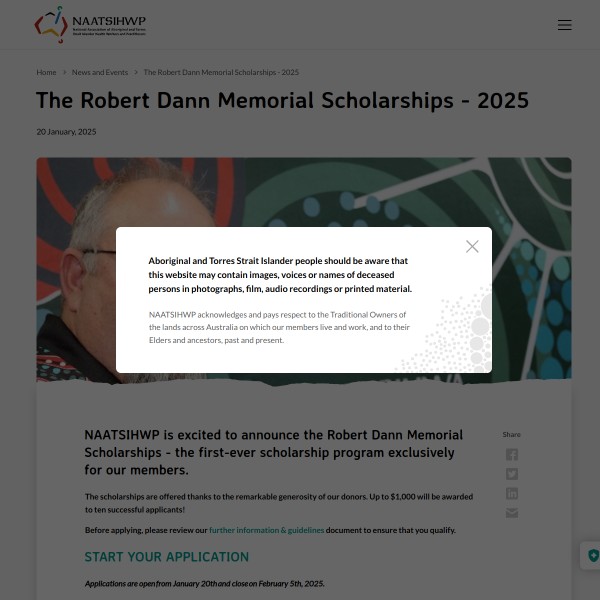Share the article on Facebook
Screen dimensions: 600x600
pyautogui.click(x=512, y=454)
